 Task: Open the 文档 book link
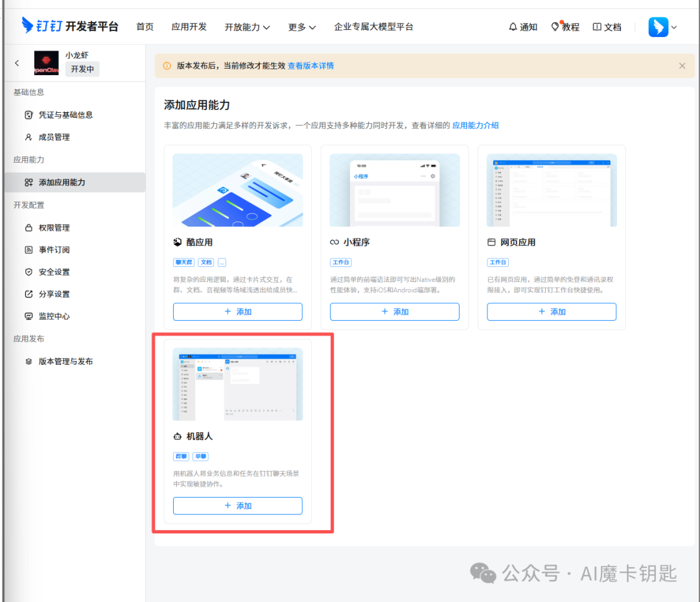(607, 27)
